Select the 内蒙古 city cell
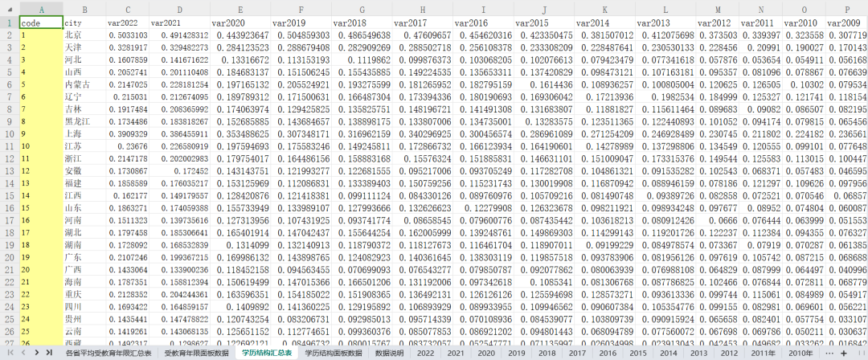The width and height of the screenshot is (868, 360). click(x=84, y=84)
